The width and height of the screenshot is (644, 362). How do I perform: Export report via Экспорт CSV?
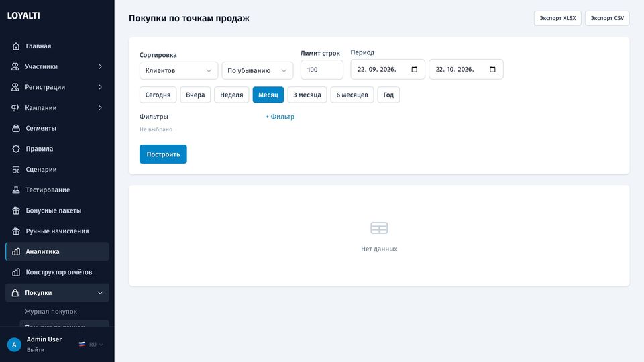pos(607,18)
